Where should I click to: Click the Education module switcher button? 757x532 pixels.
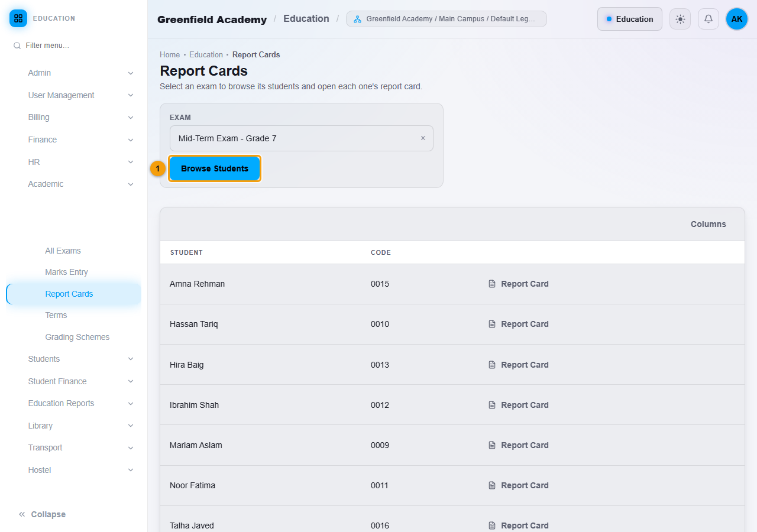point(630,19)
